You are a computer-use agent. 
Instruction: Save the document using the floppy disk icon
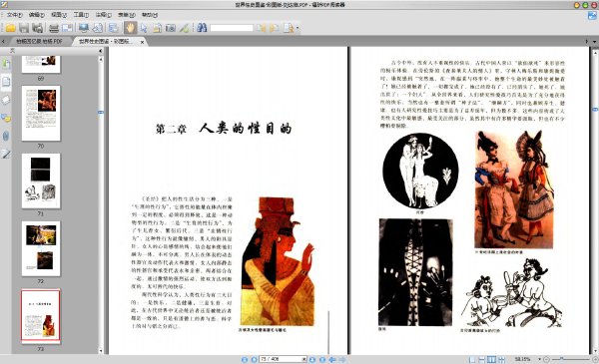(24, 28)
